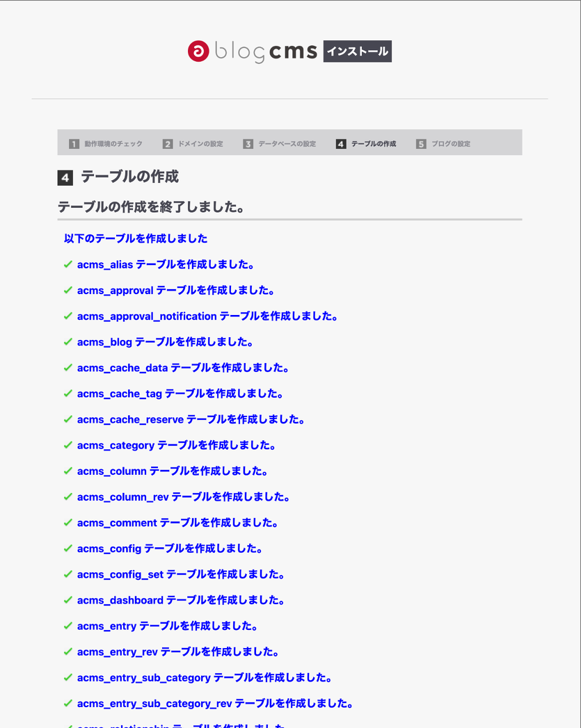Select step 4 テーブルの作成 tab
The width and height of the screenshot is (581, 728).
366,144
